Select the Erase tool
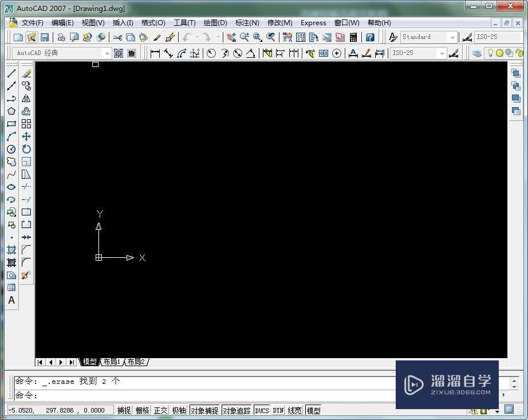 point(25,73)
